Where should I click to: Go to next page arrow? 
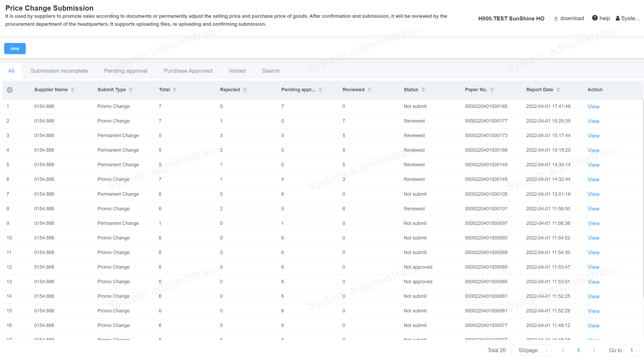point(594,350)
